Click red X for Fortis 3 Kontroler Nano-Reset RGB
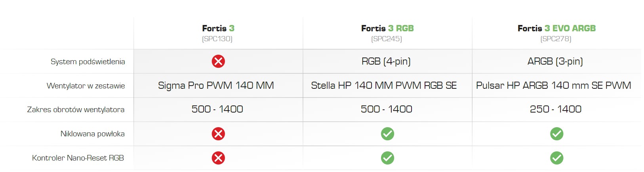Screen dimensions: 644x172 (x=218, y=158)
